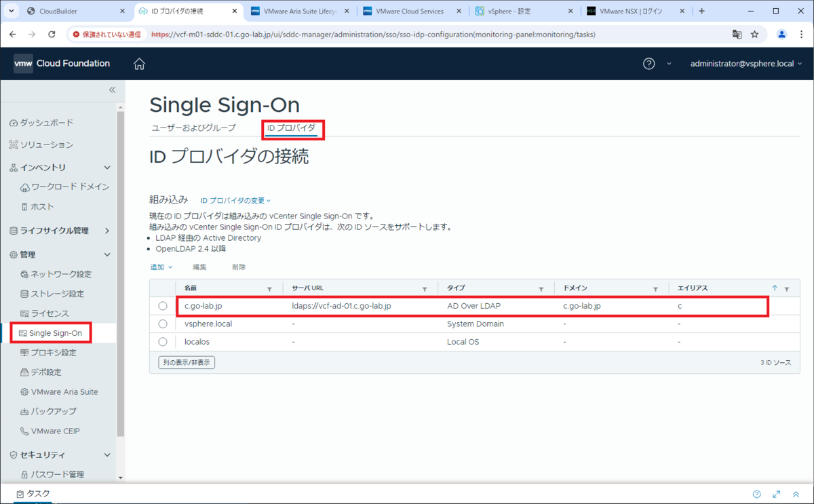Bookmark this page with star icon
This screenshot has width=814, height=504.
(754, 34)
